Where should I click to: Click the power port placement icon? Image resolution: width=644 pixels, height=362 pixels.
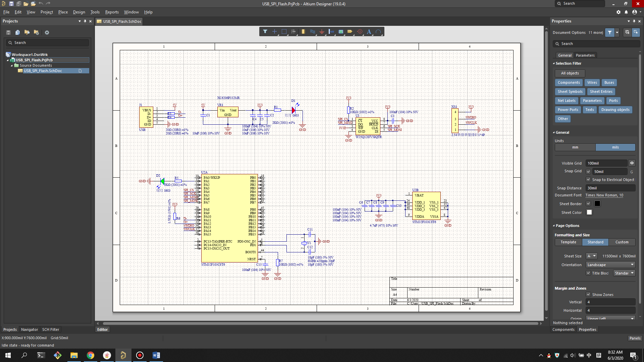click(x=322, y=32)
